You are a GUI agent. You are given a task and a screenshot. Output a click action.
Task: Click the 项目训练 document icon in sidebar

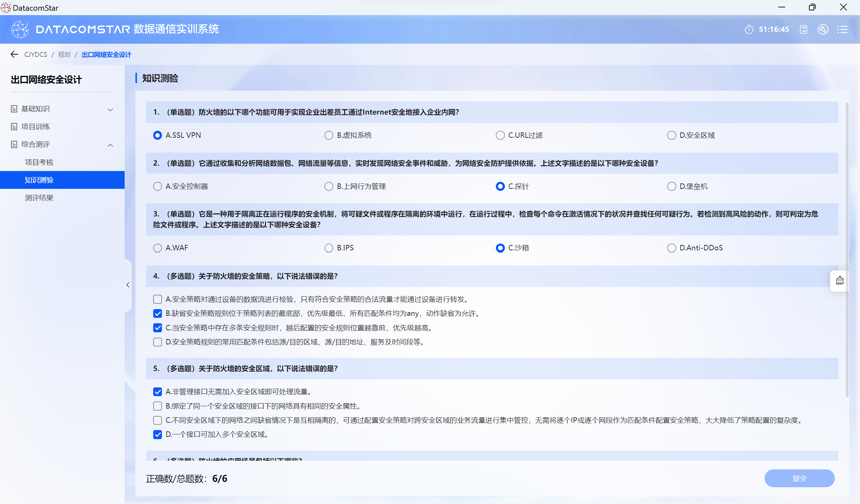[x=14, y=127]
